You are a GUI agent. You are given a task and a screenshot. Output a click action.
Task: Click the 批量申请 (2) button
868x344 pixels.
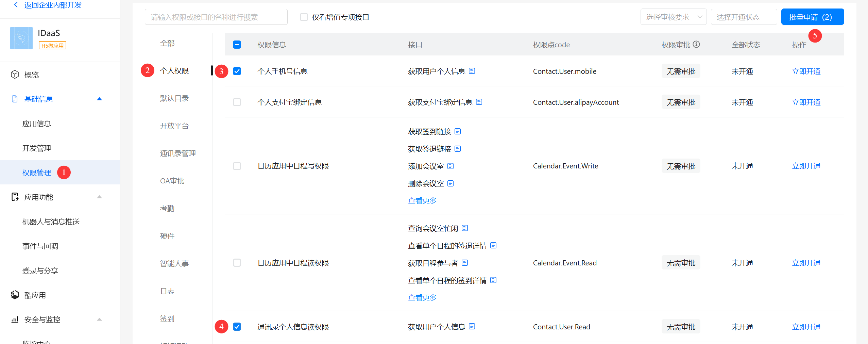812,17
